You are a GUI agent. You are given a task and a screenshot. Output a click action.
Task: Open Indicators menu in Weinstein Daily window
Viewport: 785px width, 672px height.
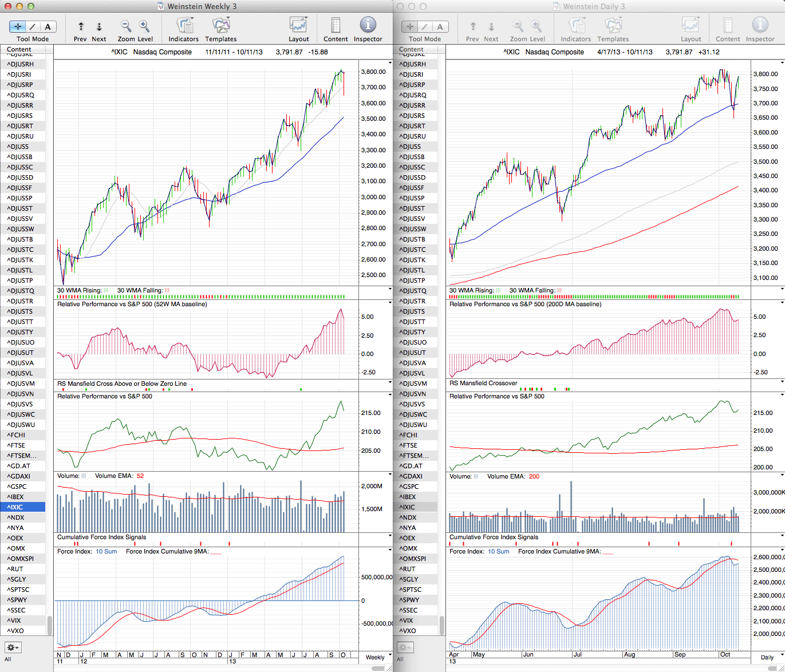coord(576,26)
